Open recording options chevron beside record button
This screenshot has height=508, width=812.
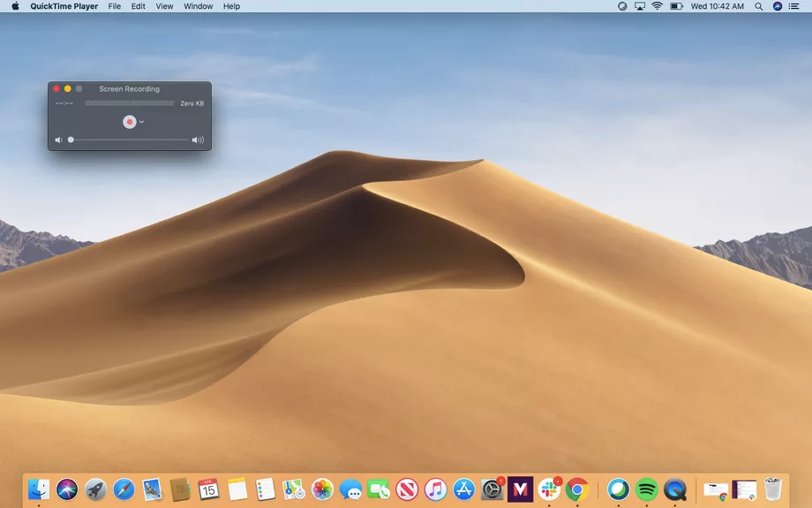click(141, 122)
